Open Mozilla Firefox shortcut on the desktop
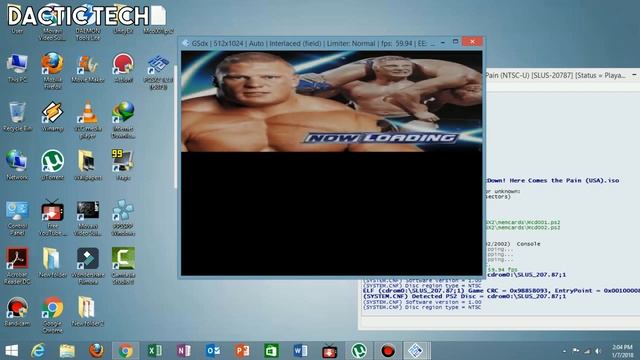Screen dimensions: 640x360 [52, 70]
